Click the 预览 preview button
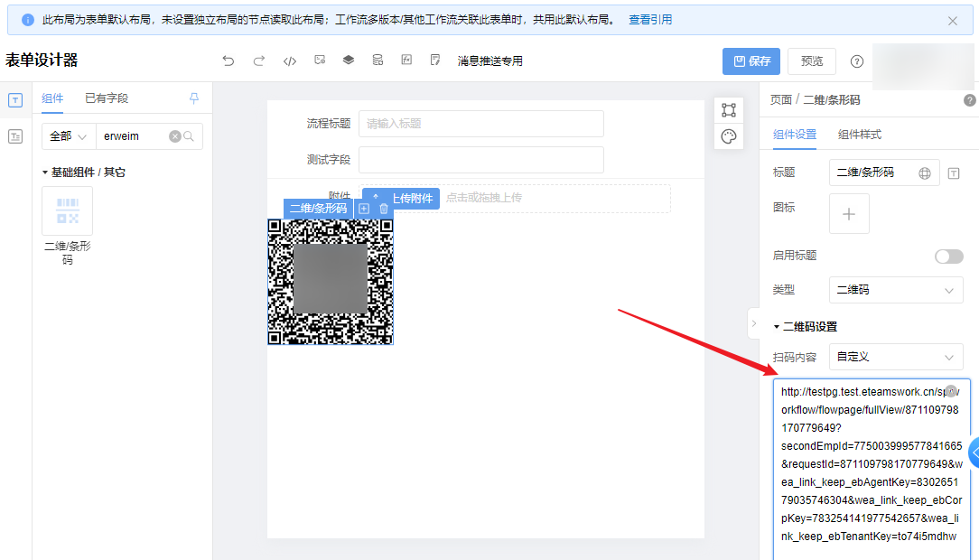The height and width of the screenshot is (560, 979). (812, 61)
